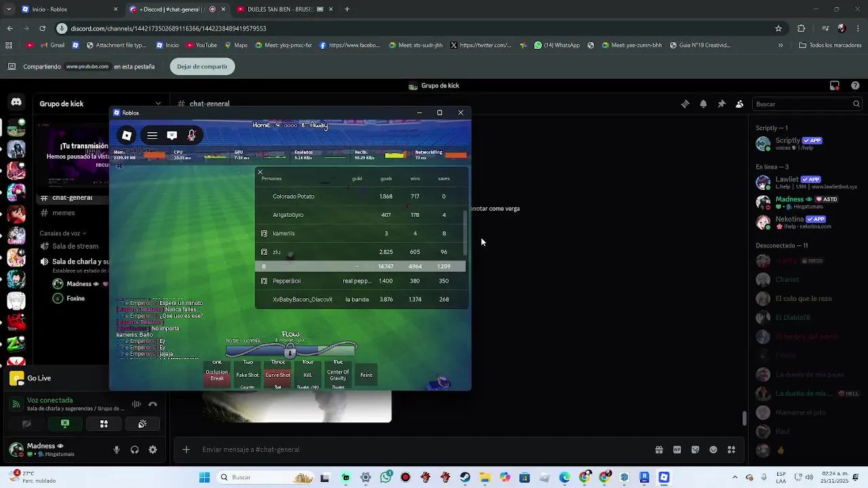Open attachment plus button in message bar

(x=186, y=449)
